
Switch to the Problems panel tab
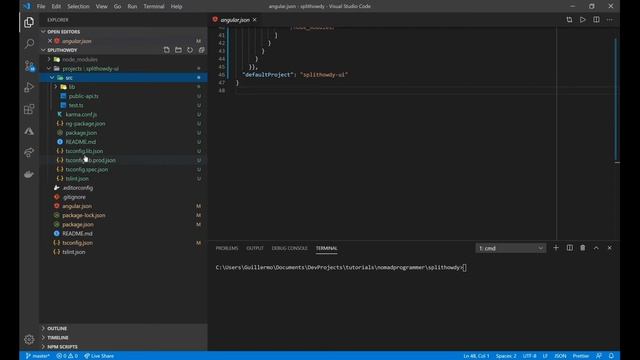click(227, 248)
